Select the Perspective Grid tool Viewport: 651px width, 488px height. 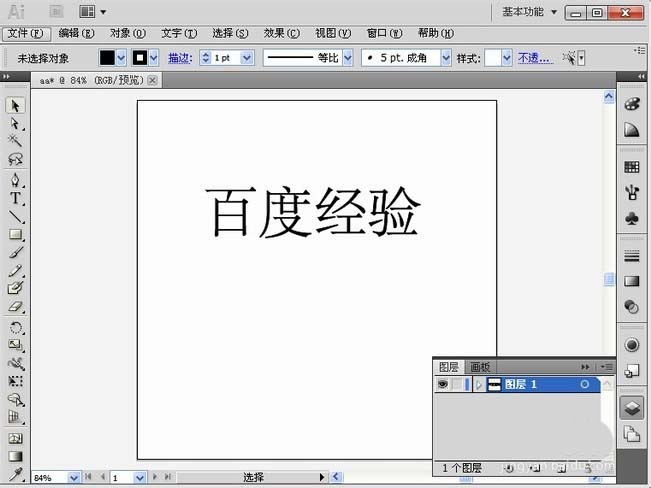[15, 417]
